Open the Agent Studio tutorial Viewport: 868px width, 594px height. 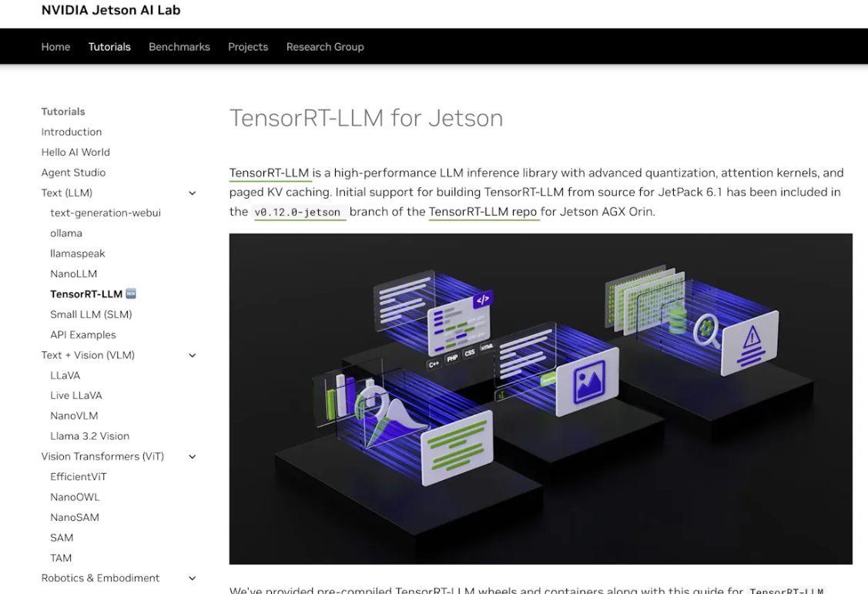72,172
